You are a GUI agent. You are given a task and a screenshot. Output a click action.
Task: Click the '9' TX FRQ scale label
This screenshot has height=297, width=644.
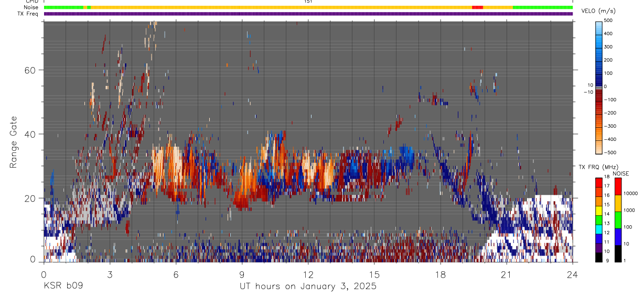point(607,260)
